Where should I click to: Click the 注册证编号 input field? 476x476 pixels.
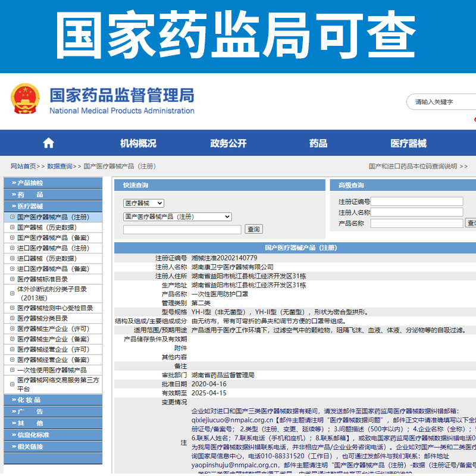pos(417,201)
